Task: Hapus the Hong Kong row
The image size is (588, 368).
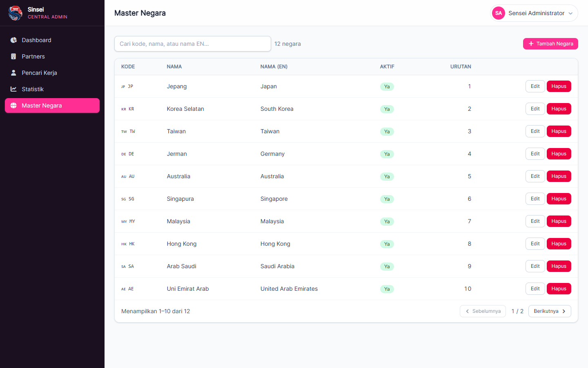Action: [x=559, y=244]
